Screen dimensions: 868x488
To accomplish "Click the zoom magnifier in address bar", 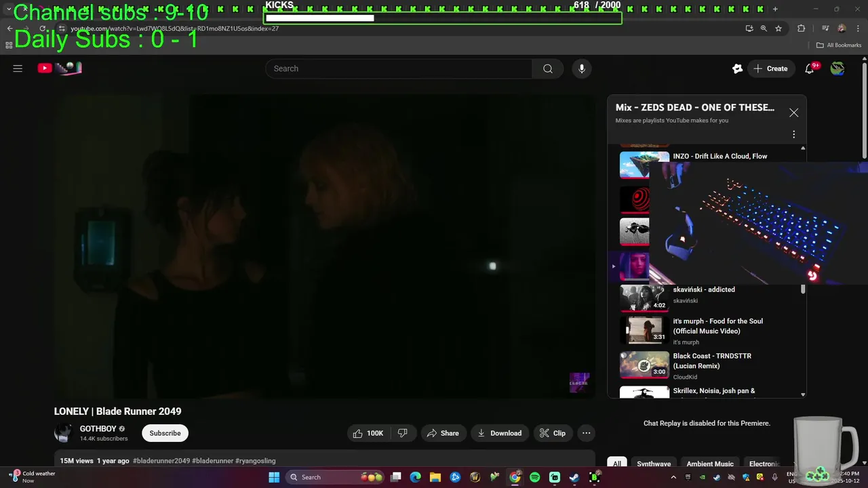I will 764,28.
